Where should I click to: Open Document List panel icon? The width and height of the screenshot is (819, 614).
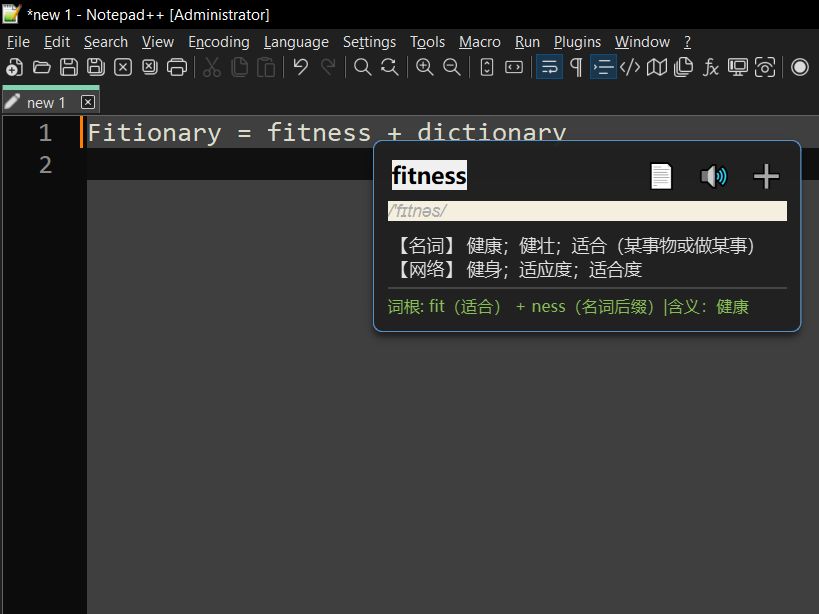coord(684,67)
